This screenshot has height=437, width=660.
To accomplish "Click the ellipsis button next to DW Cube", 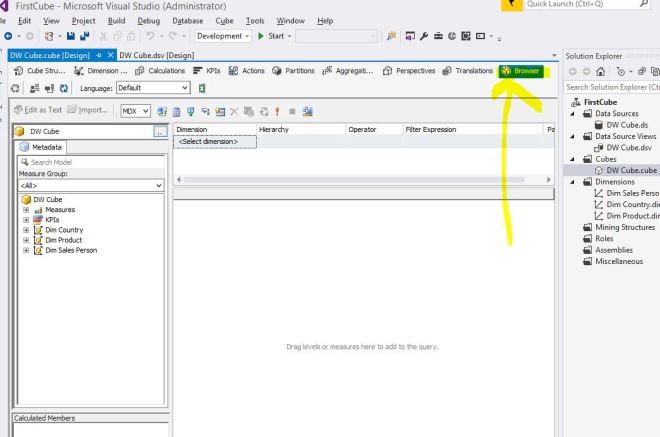I will (x=160, y=131).
